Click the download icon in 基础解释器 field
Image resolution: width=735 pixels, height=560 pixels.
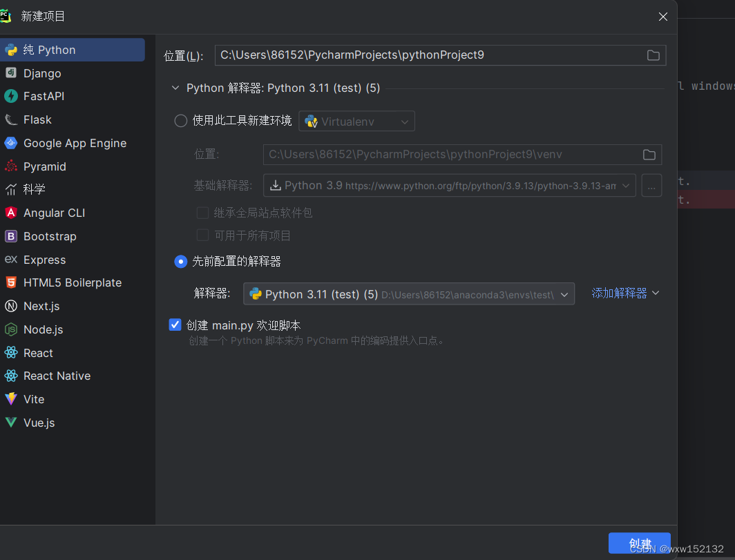click(x=276, y=186)
